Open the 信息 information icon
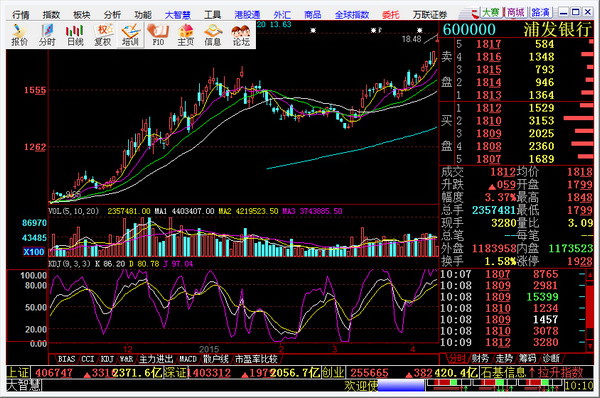 213,35
